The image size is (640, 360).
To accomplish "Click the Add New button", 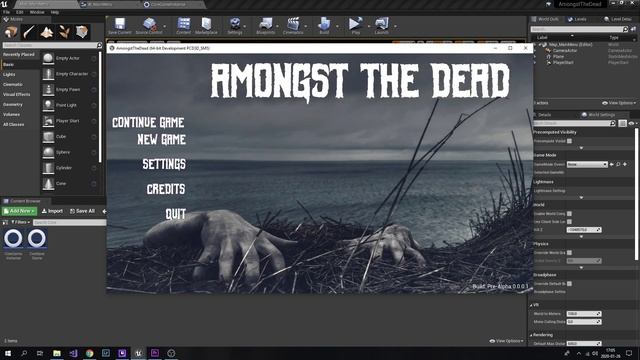I will (x=19, y=211).
